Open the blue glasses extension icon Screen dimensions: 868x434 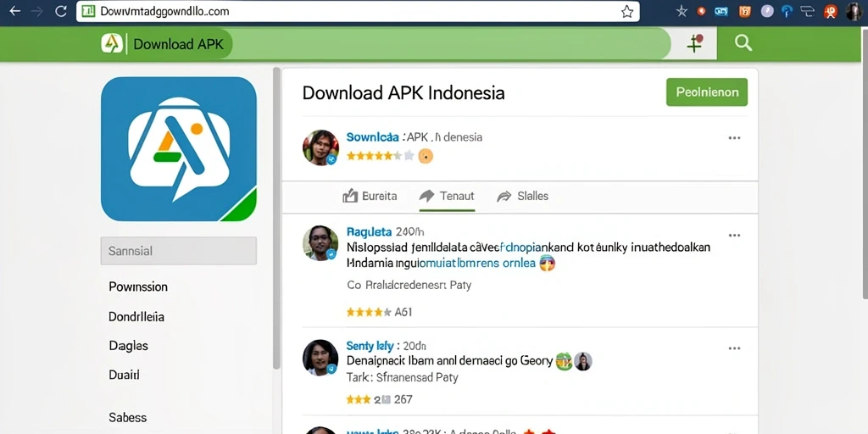[721, 11]
